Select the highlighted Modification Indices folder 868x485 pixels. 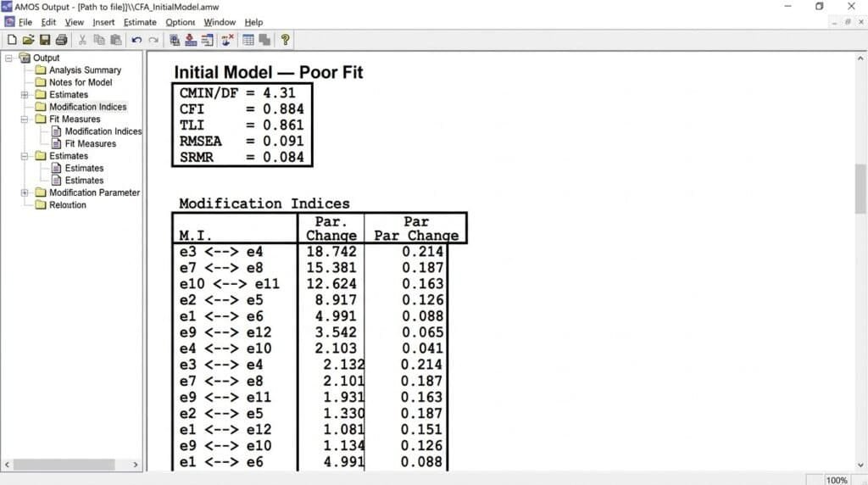coord(87,107)
